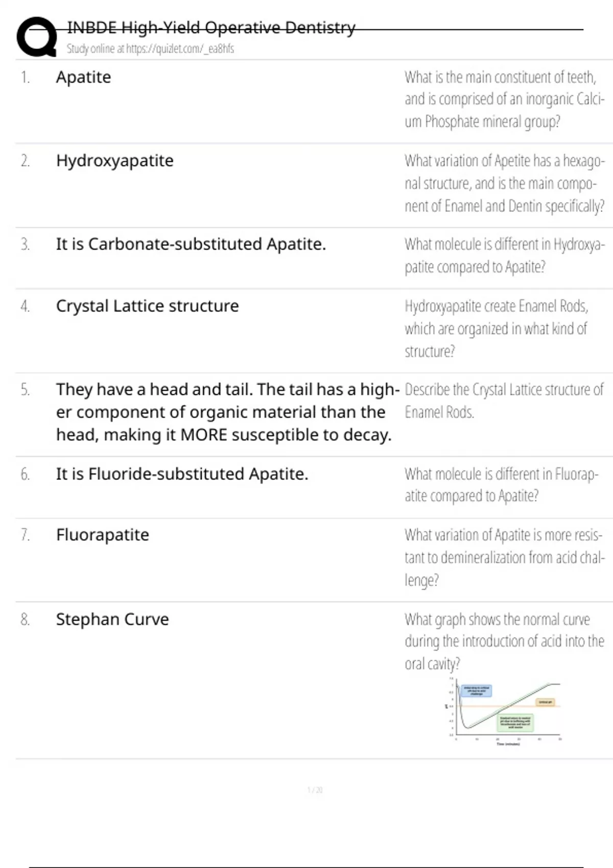Select the term "Apatite"
Image resolution: width=613 pixels, height=868 pixels.
(x=83, y=77)
